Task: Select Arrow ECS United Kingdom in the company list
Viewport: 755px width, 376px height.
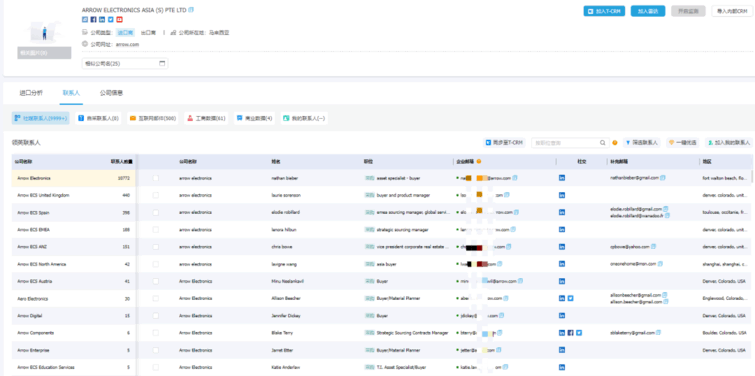Action: [74, 195]
